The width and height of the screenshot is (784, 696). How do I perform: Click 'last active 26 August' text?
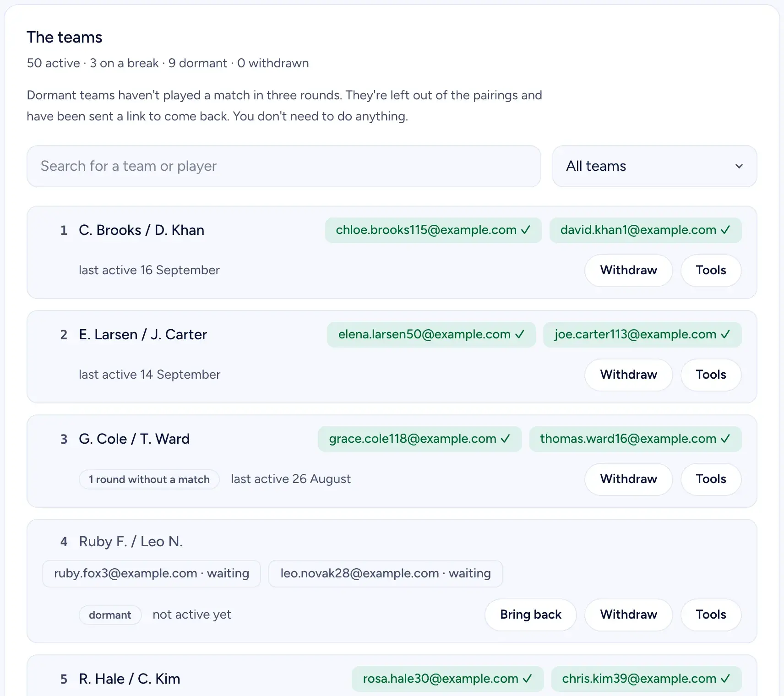point(291,479)
